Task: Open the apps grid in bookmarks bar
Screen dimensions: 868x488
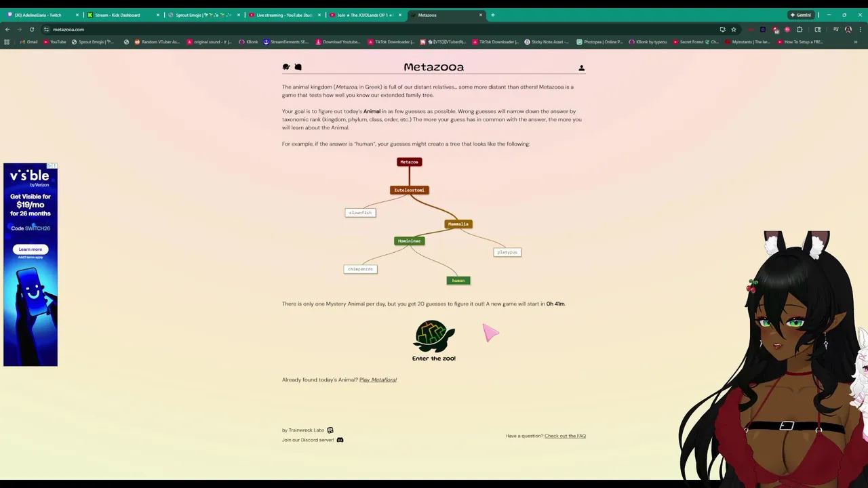Action: coord(7,42)
